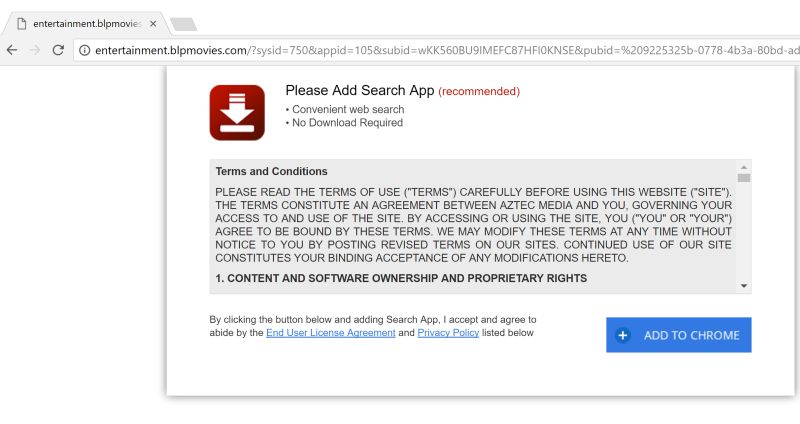Click the red download app icon
Screen dimensions: 800x424
point(237,113)
